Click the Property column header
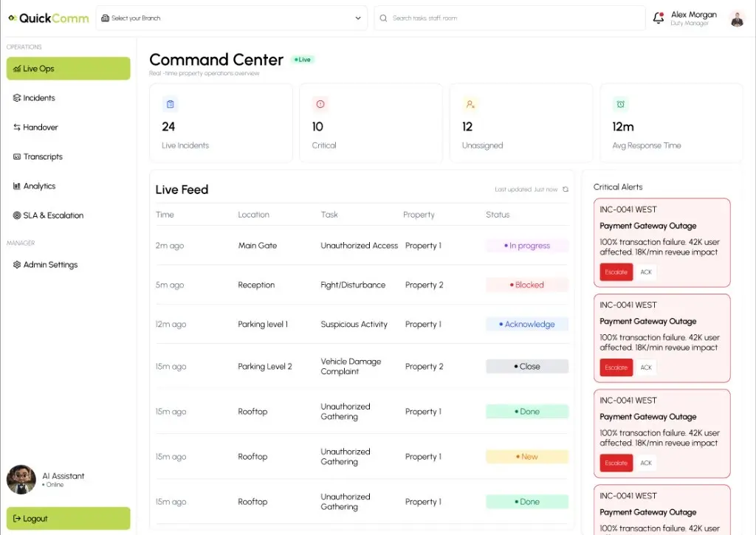Screen dimensions: 756x535 click(x=419, y=215)
